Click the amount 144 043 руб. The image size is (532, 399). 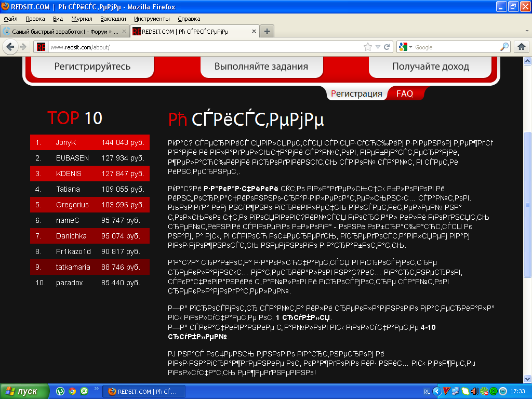tap(123, 142)
